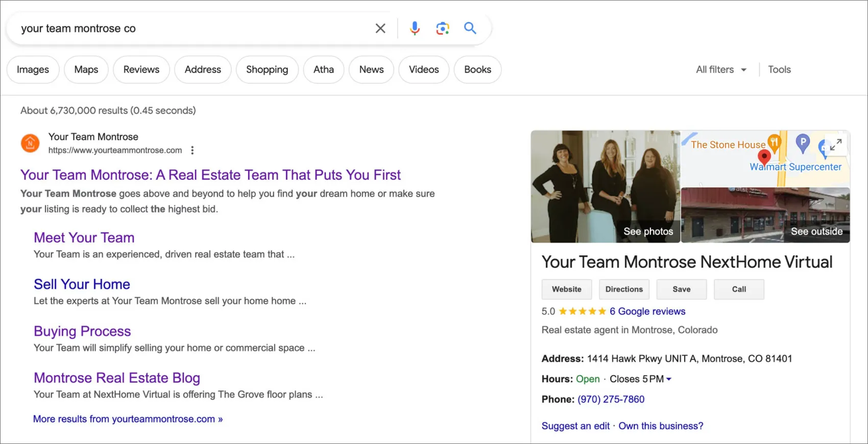868x444 pixels.
Task: Expand business hours next to Closes 5 PM
Action: [x=669, y=379]
